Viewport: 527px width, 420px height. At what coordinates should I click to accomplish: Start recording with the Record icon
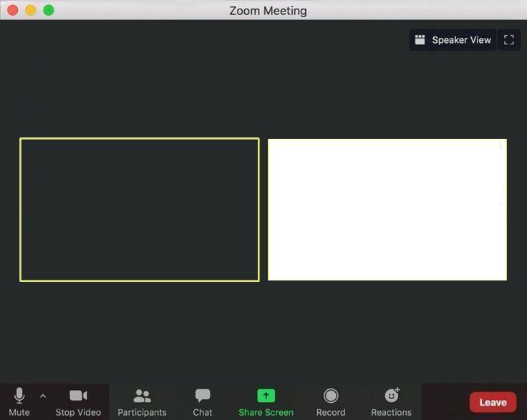(331, 396)
